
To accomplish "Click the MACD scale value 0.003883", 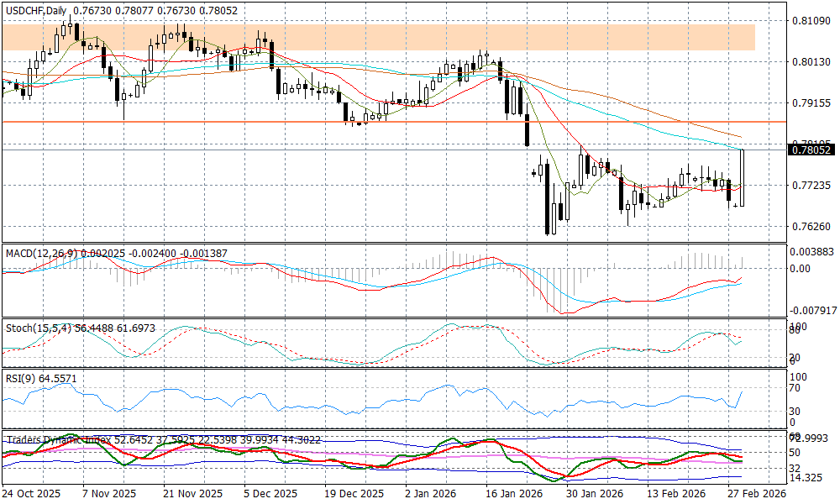I will coord(812,251).
